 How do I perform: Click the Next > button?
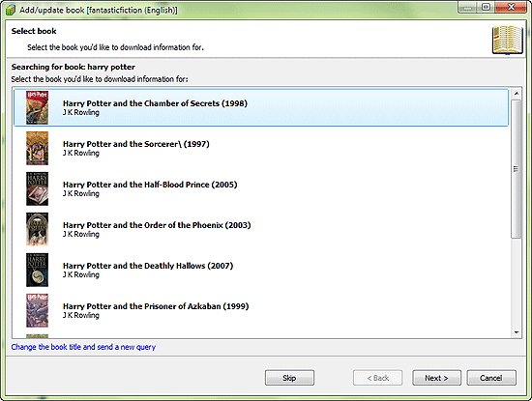[x=436, y=378]
